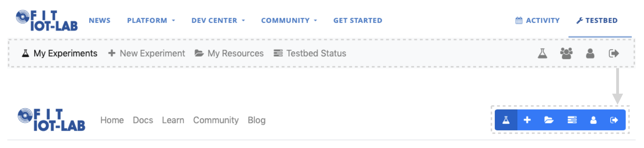
Task: Select My Experiments in the toolbar
Action: [60, 53]
